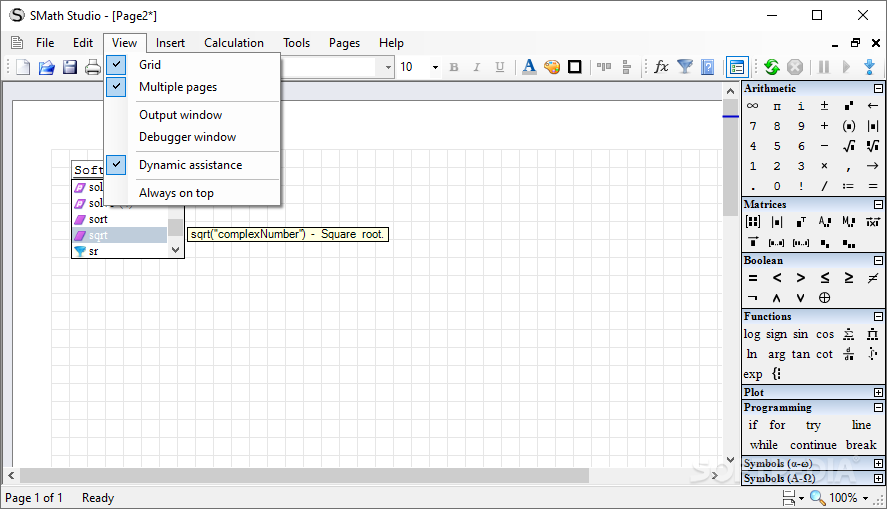Save the worksheet with floppy icon
This screenshot has width=887, height=509.
point(70,67)
